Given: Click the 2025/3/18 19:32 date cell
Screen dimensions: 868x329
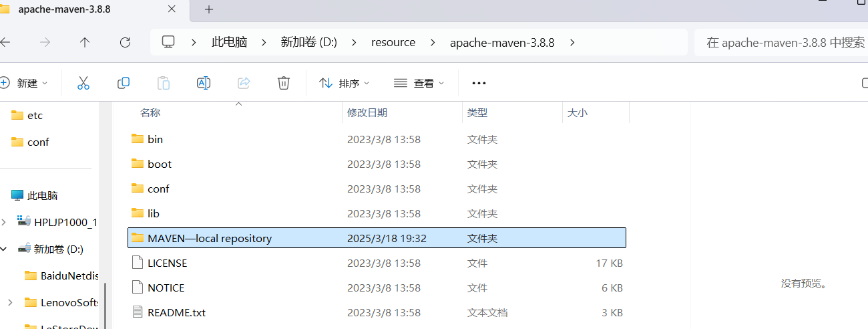Looking at the screenshot, I should click(387, 238).
